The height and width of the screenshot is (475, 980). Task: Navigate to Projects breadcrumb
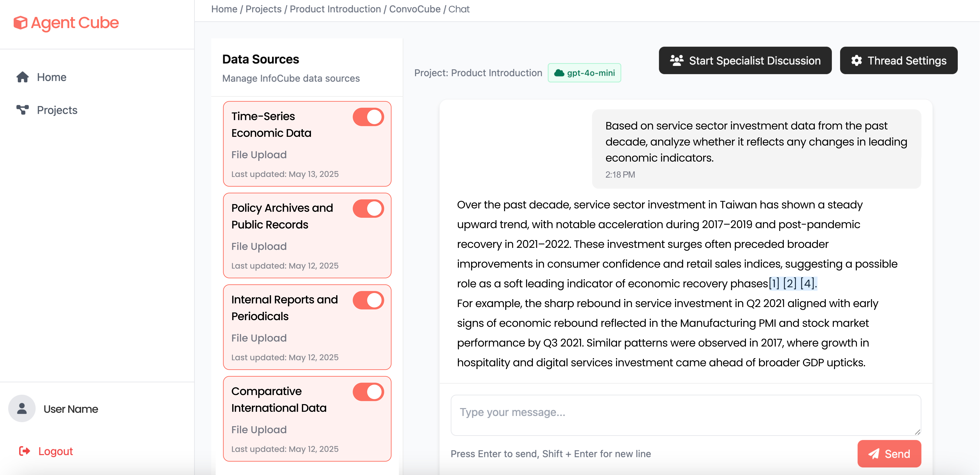263,9
